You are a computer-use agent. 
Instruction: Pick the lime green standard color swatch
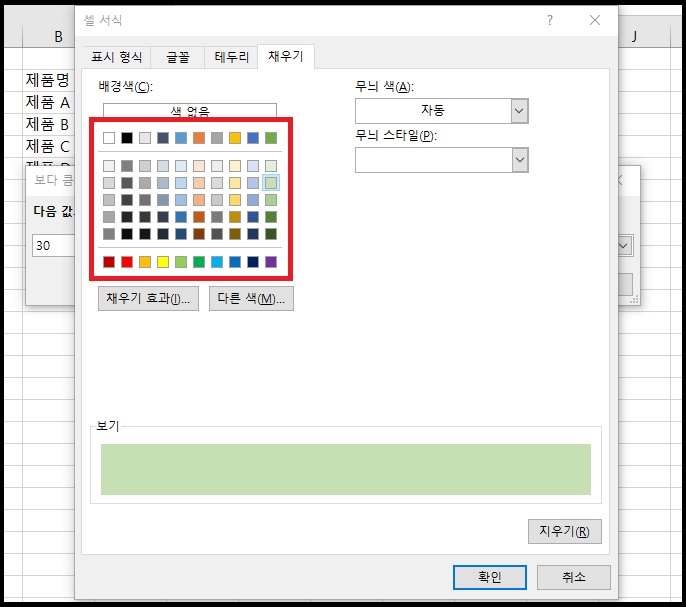coord(181,262)
